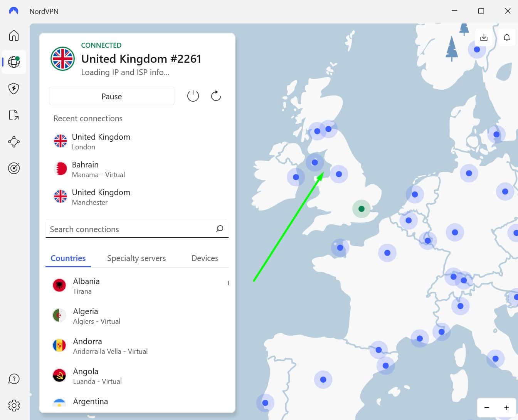Click the Norway server dot on map
Viewport: 518px width, 420px height.
[x=477, y=49]
